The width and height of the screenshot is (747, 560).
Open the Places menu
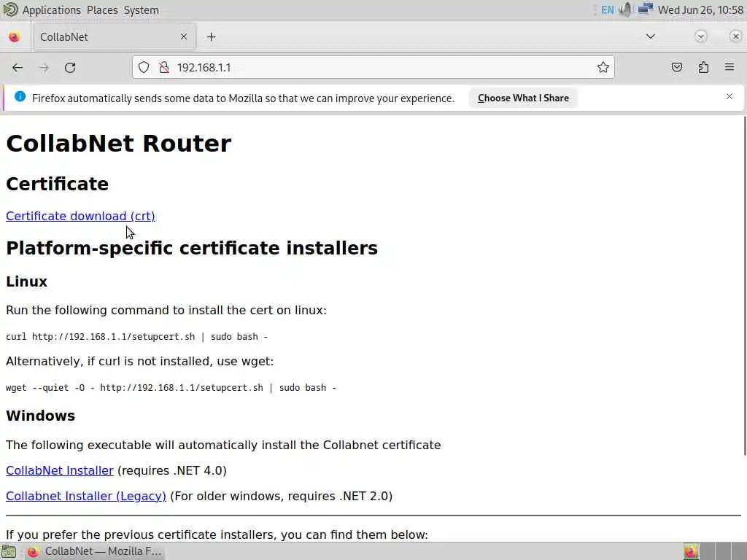102,10
